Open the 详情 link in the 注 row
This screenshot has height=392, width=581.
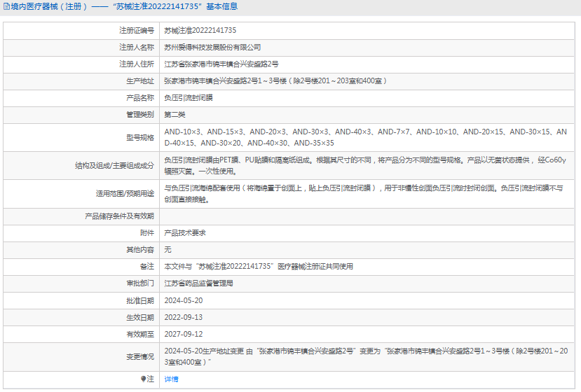click(x=171, y=379)
